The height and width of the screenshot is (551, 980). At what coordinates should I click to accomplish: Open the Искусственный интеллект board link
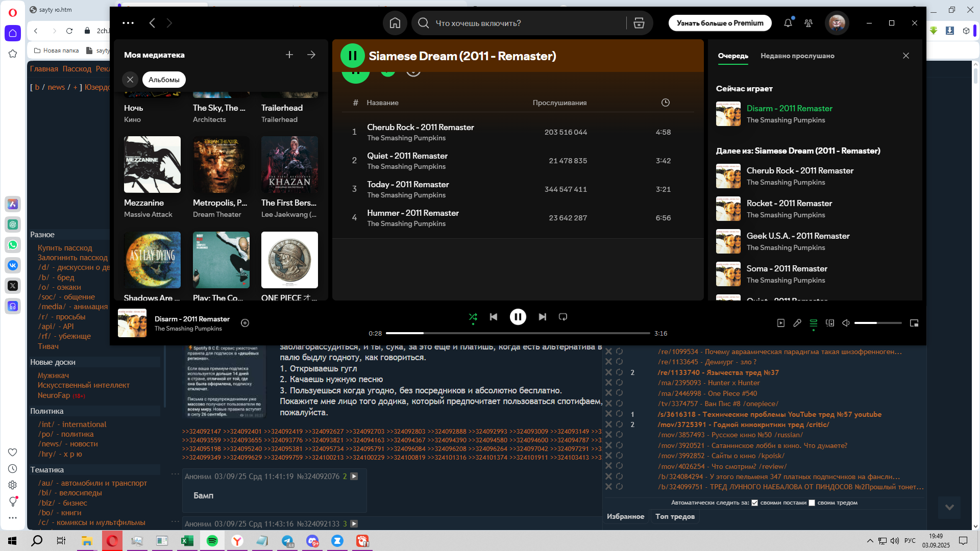(84, 385)
